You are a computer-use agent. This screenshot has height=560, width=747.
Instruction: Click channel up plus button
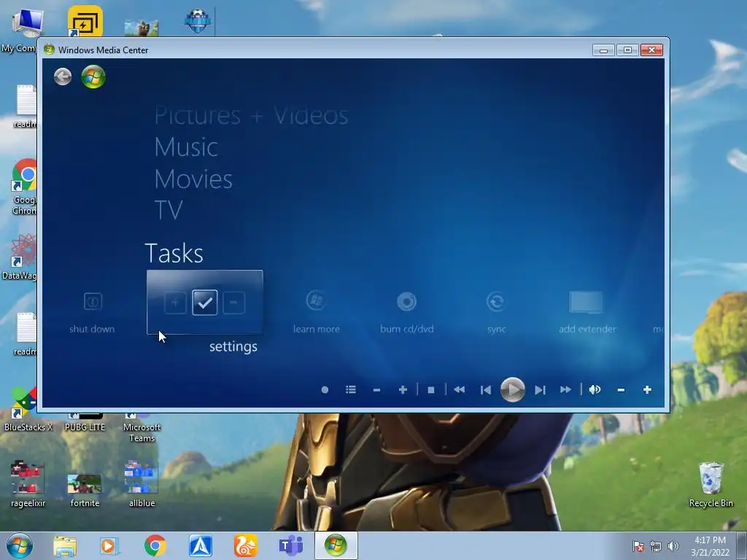[x=403, y=390]
